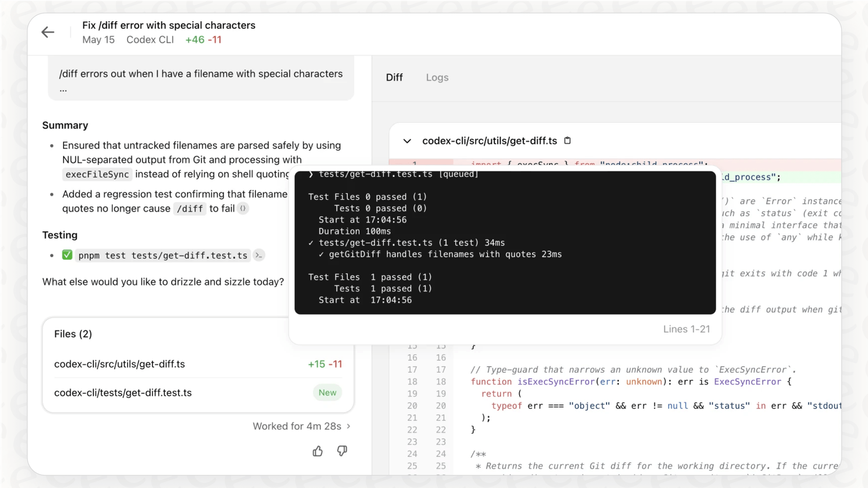Open code reference via the {} icon
Image resolution: width=868 pixels, height=488 pixels.
coord(243,209)
